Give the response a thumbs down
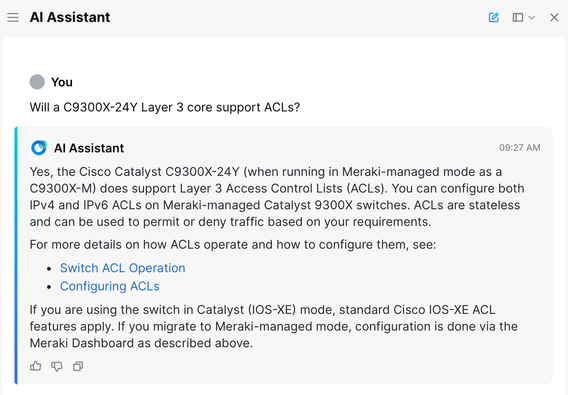This screenshot has height=395, width=568. [57, 366]
